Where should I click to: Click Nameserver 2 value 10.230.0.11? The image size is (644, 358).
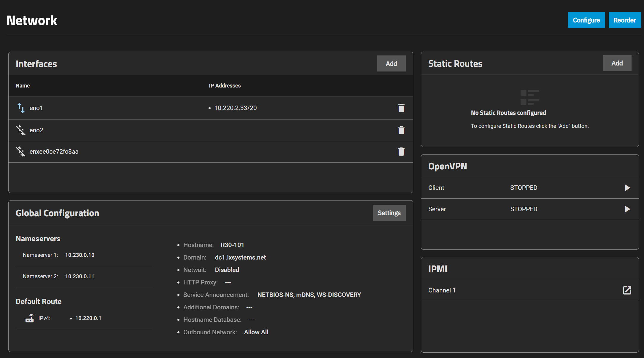(x=79, y=276)
